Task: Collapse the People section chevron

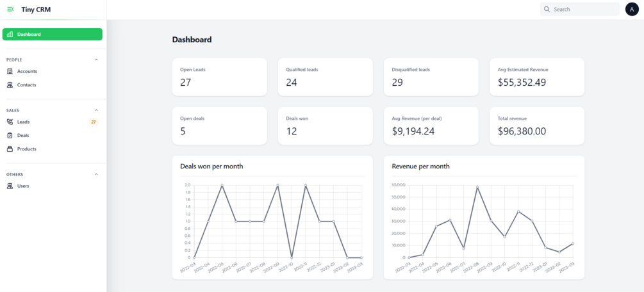Action: click(97, 60)
